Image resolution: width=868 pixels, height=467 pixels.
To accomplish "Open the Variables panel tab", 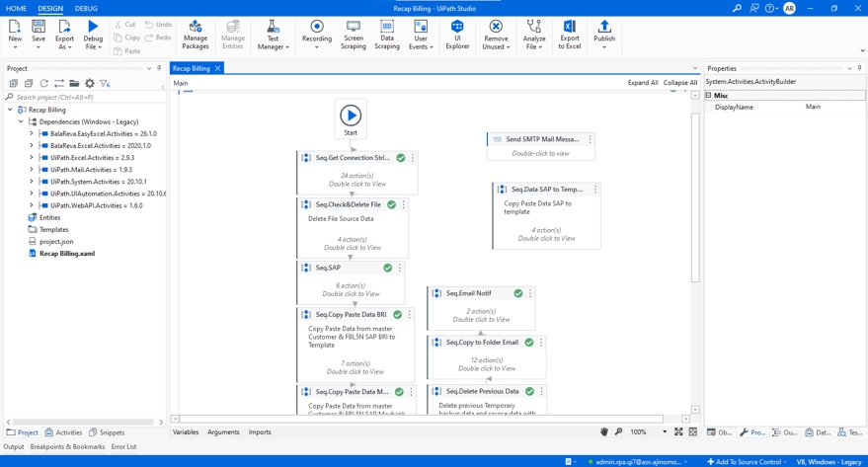I will tap(186, 432).
